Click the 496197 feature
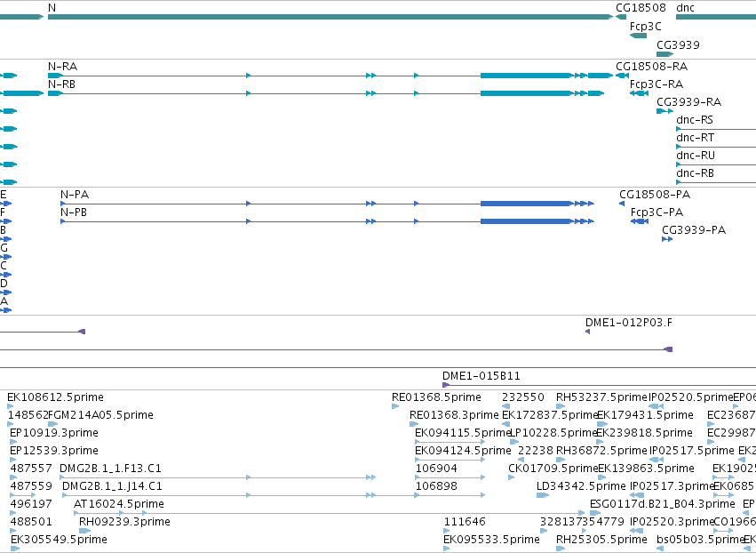 13,513
